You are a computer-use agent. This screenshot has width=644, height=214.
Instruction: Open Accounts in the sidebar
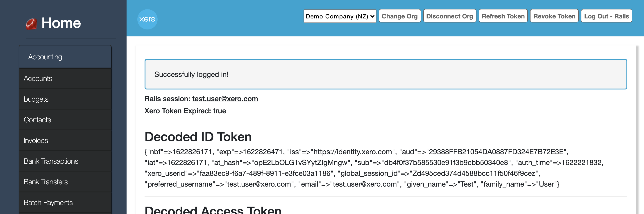(x=65, y=78)
